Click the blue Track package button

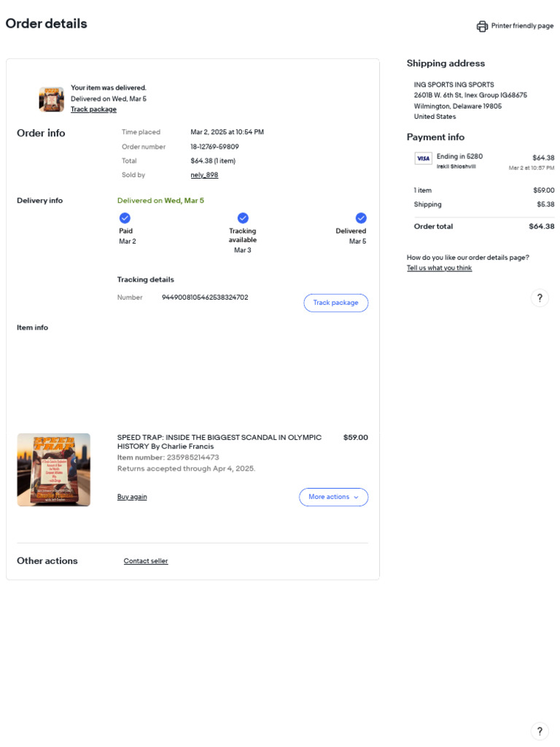(x=335, y=303)
